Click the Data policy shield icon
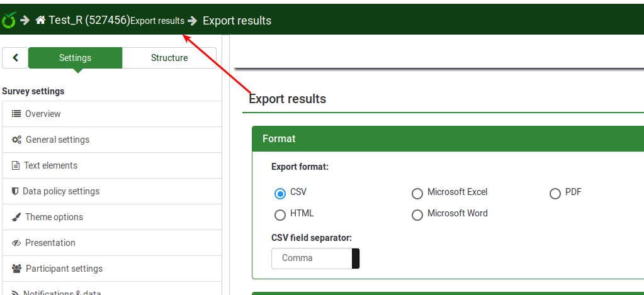The width and height of the screenshot is (644, 295). click(x=16, y=191)
